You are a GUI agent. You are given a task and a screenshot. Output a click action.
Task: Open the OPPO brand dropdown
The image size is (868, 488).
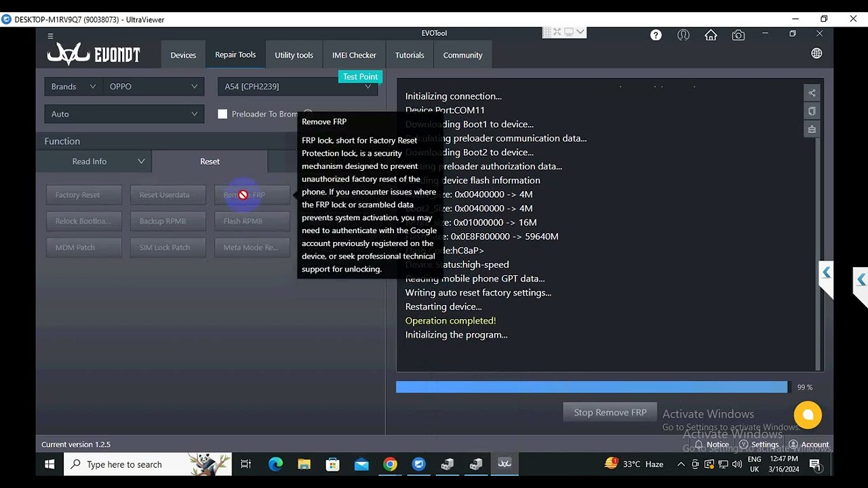point(153,87)
